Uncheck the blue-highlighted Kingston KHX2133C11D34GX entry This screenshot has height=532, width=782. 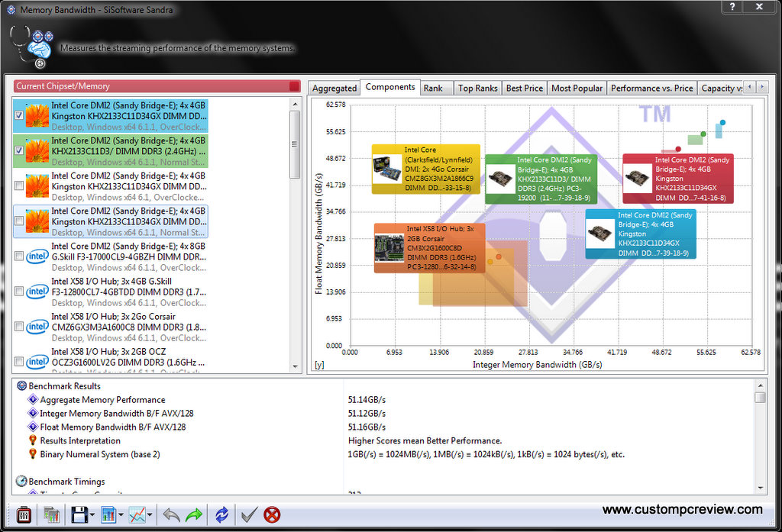tap(19, 115)
